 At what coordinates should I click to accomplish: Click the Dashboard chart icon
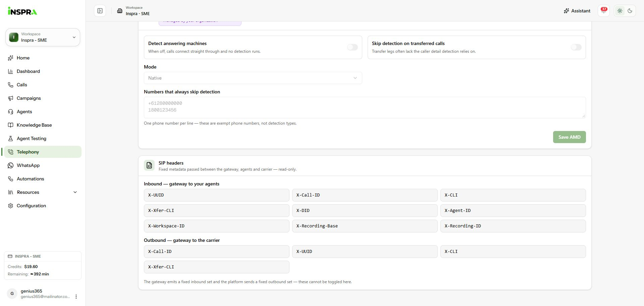(11, 71)
